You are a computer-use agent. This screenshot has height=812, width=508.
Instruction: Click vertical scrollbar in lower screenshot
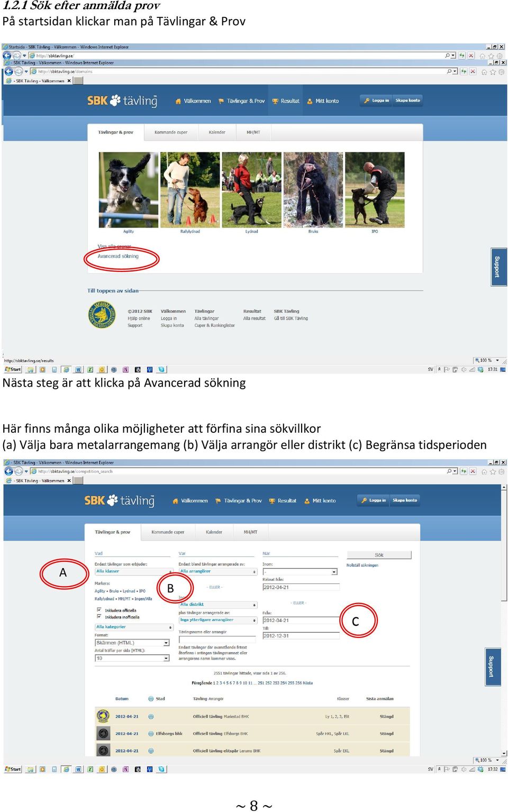pyautogui.click(x=504, y=620)
